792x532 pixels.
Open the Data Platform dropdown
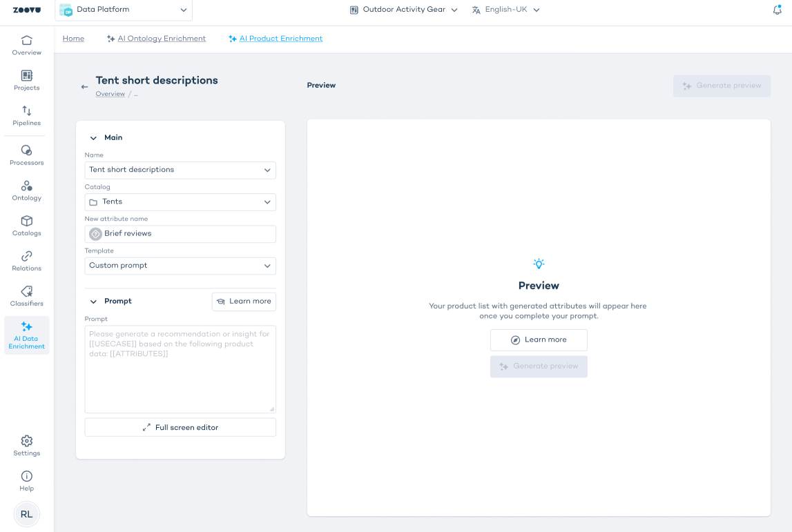pyautogui.click(x=124, y=10)
